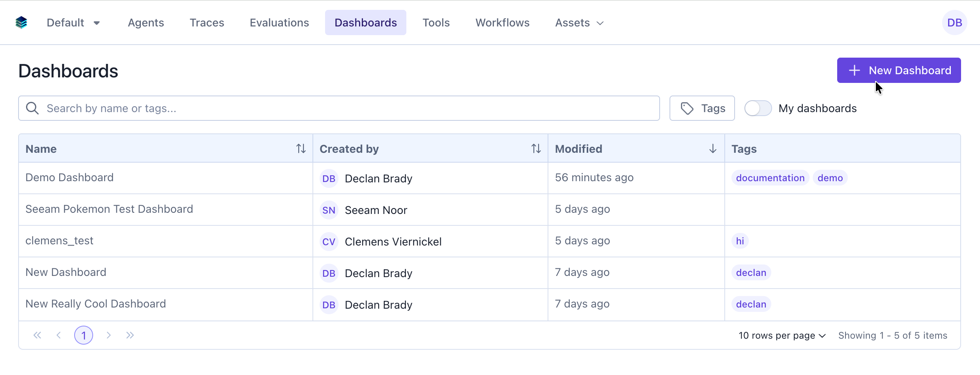
Task: Sort the table by Name column
Action: 301,149
